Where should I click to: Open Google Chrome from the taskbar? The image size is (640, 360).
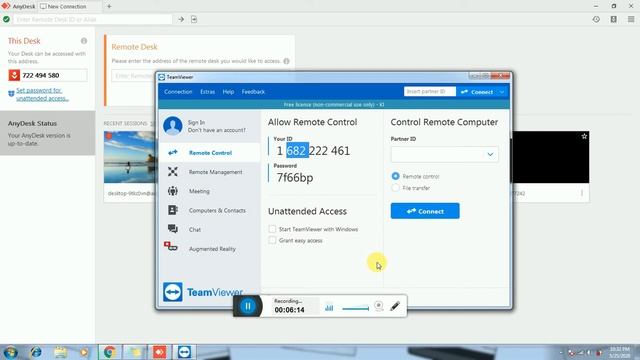point(109,352)
